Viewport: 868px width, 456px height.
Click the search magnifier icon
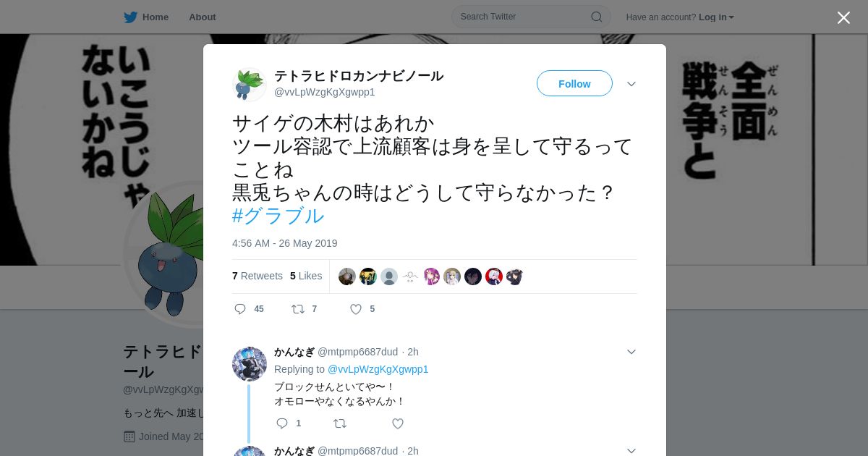597,17
